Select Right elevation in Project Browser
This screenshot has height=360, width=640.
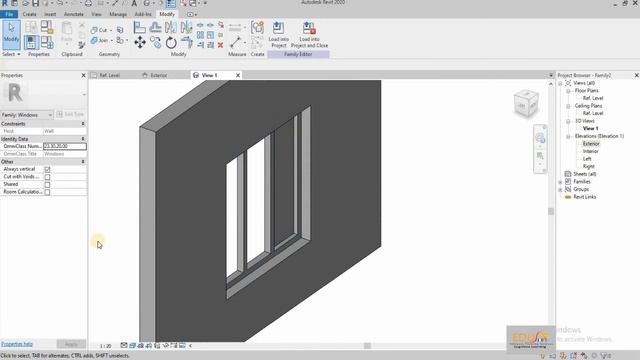tap(589, 167)
